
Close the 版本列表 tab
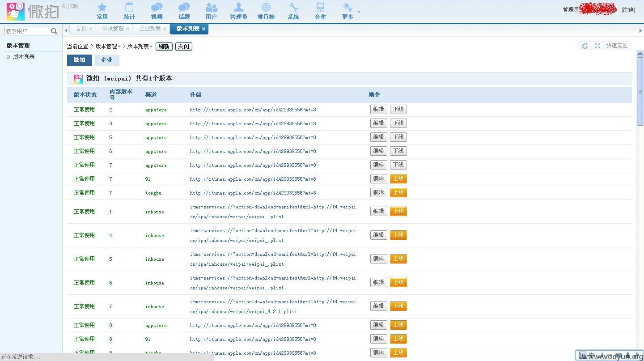[x=203, y=29]
